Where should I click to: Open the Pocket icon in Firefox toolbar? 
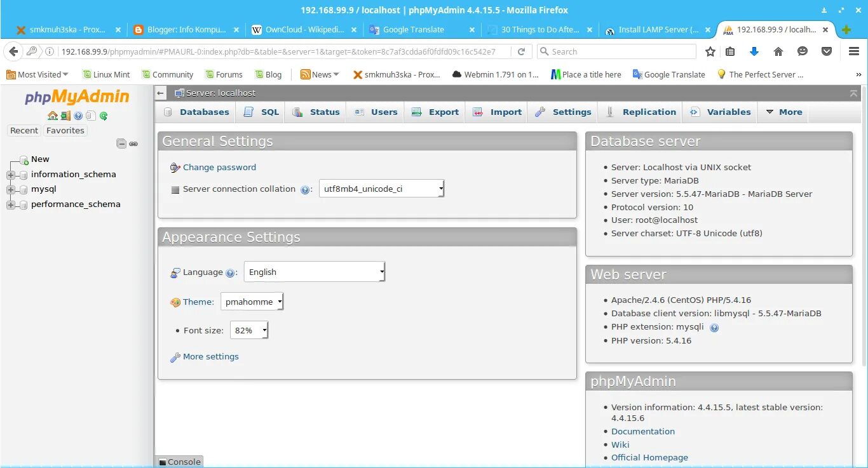click(x=826, y=51)
